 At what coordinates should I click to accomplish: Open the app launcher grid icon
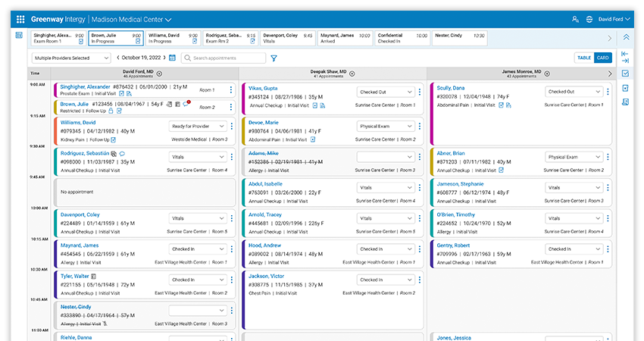coord(20,19)
